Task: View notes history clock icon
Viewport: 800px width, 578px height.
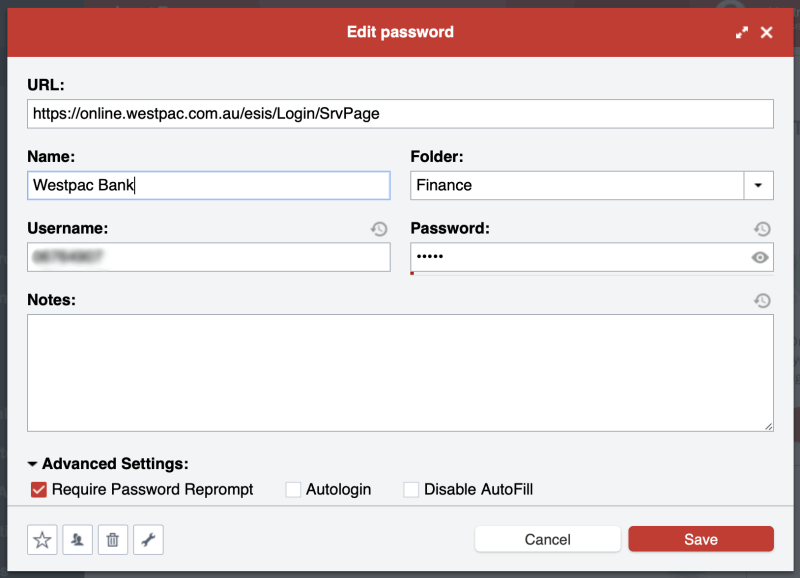Action: [x=762, y=300]
